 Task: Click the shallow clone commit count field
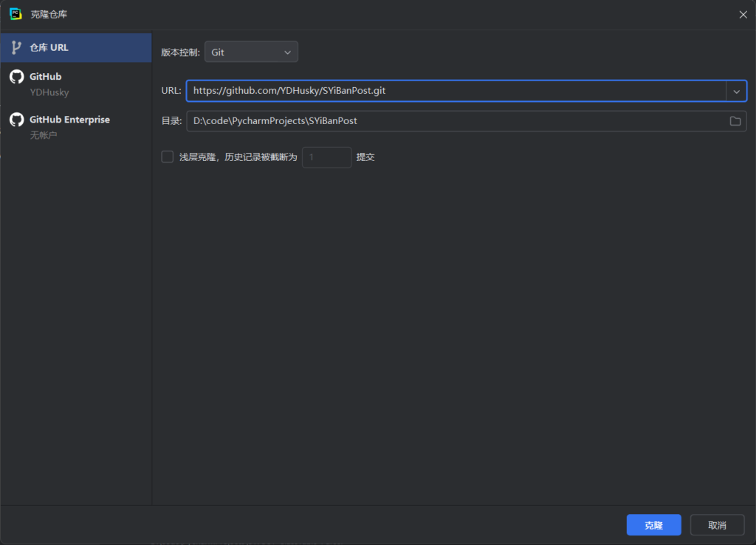click(x=326, y=157)
